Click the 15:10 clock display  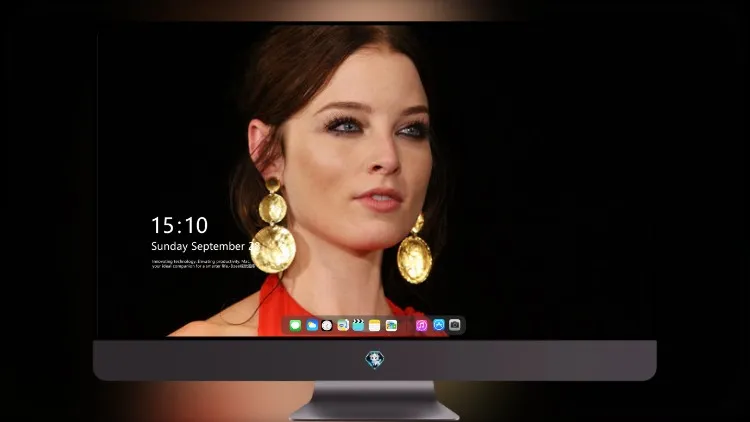click(x=179, y=225)
